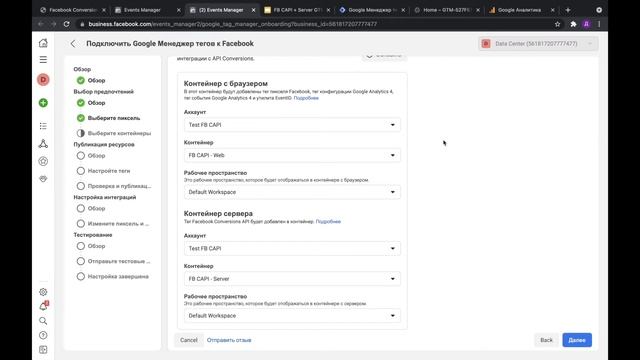Open notifications bell icon
640x360 pixels.
pyautogui.click(x=43, y=306)
